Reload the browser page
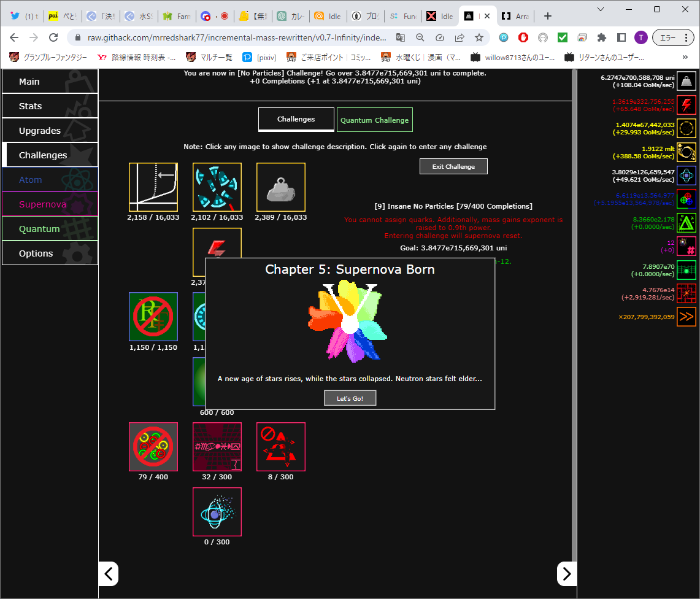Viewport: 700px width, 599px height. click(x=53, y=37)
